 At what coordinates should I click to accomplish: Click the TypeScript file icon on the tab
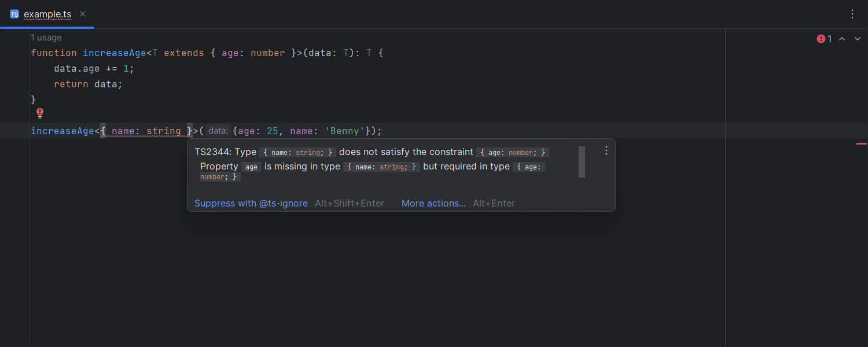click(14, 14)
